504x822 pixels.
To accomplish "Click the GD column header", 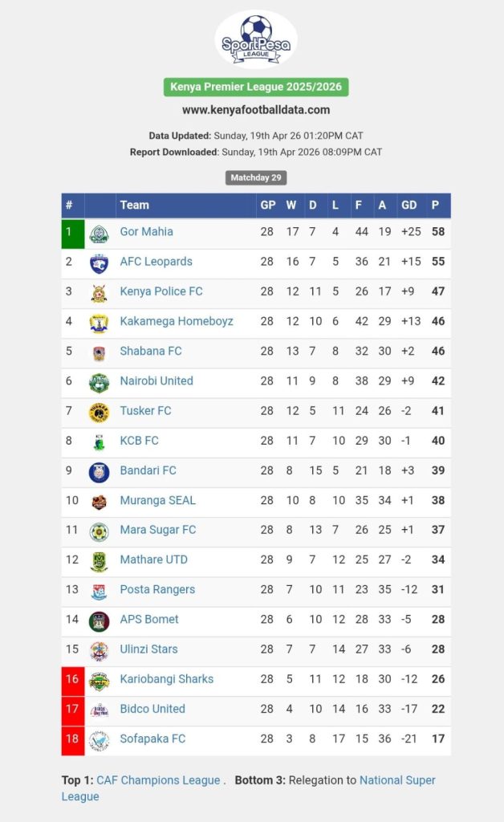I will [x=409, y=205].
